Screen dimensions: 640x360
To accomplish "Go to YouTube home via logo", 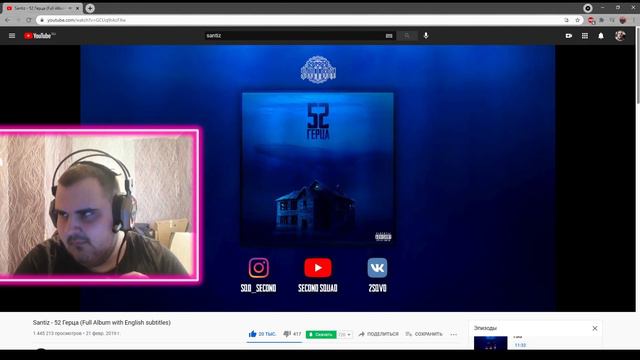I will (x=39, y=36).
